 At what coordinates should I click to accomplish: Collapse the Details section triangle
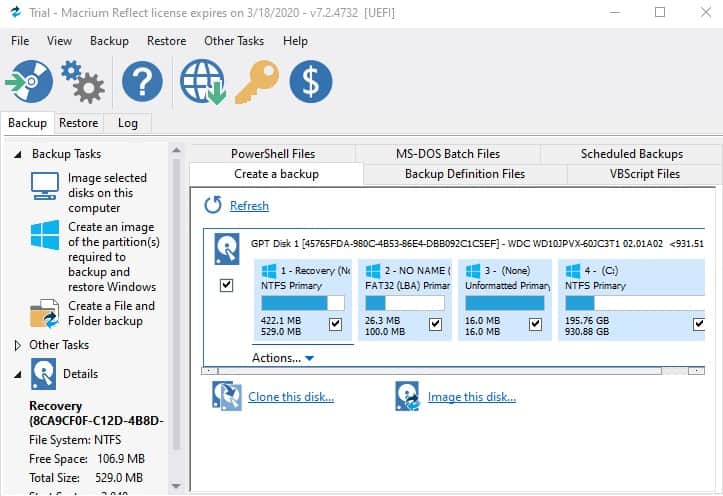[x=18, y=374]
